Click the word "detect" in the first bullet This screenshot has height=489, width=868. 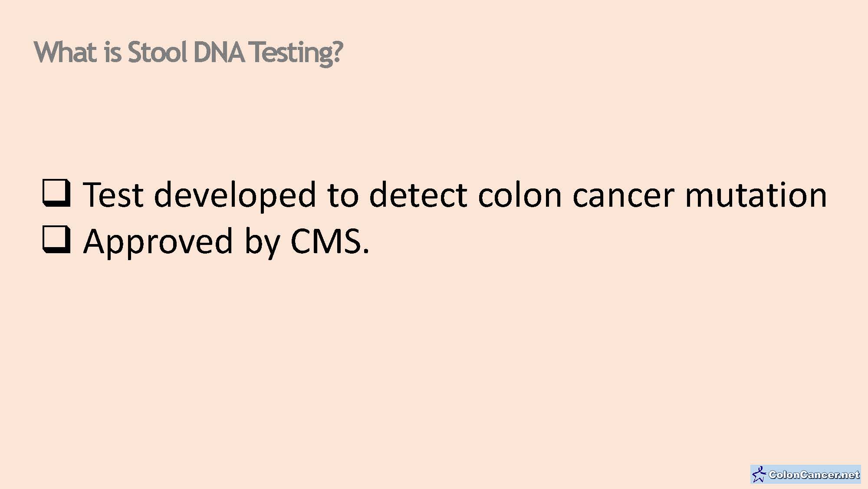(x=418, y=195)
